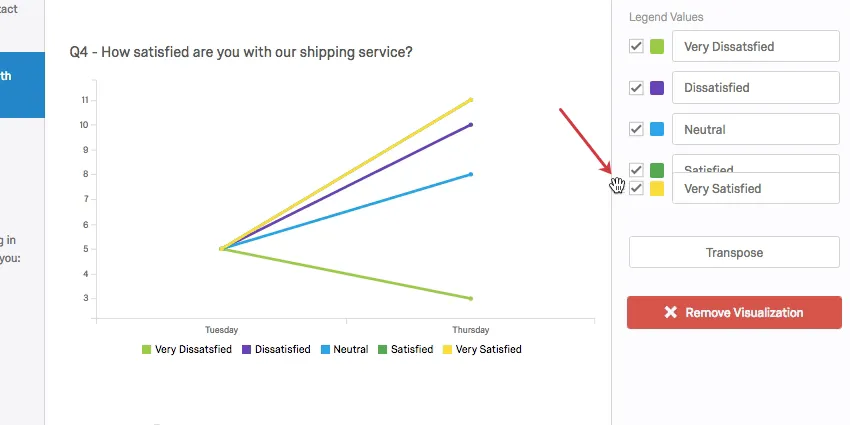Viewport: 850px width, 425px height.
Task: Click the blue Neutral color swatch
Action: (x=657, y=129)
